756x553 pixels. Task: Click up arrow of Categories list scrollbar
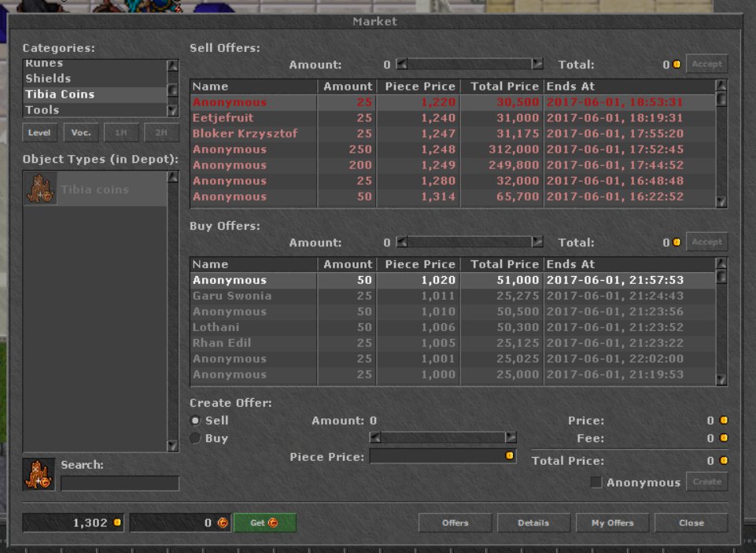tap(172, 65)
